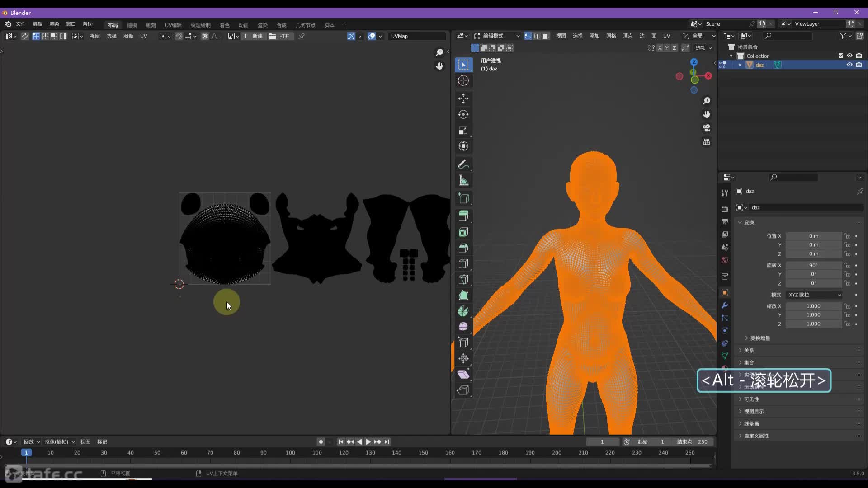Select the Add Cube tool
Viewport: 868px width, 488px height.
[x=463, y=198]
